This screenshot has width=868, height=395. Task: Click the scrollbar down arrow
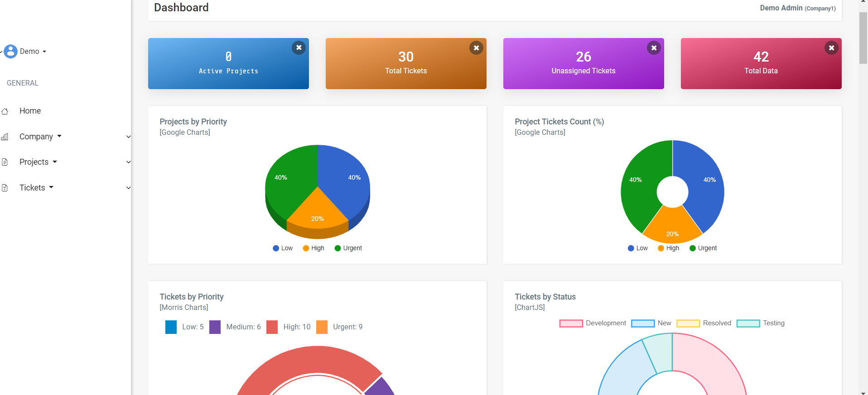(863, 392)
